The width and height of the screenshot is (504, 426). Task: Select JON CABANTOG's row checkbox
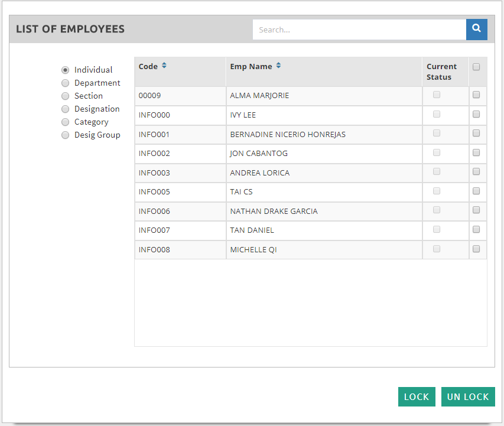(476, 152)
